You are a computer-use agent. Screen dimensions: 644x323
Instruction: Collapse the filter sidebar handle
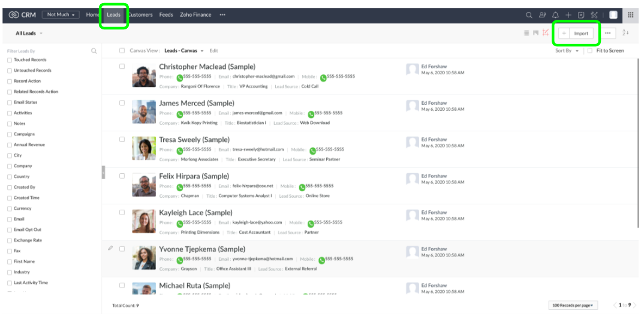pyautogui.click(x=103, y=173)
